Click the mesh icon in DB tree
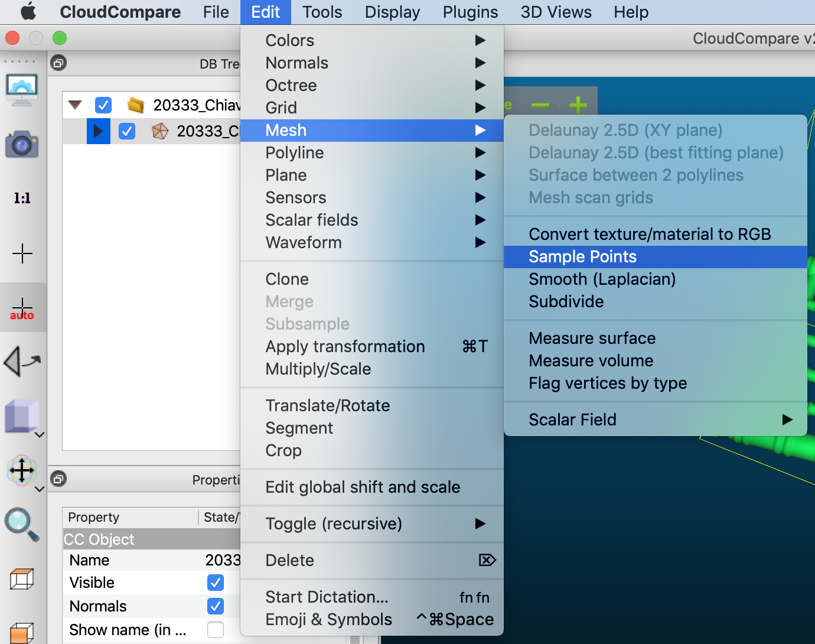 click(x=160, y=131)
